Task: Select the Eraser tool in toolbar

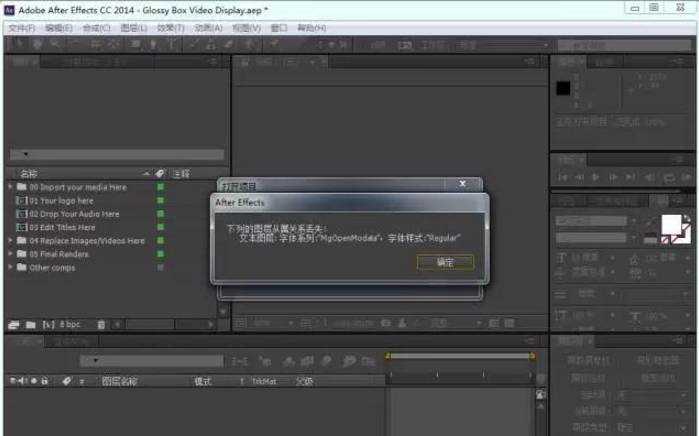Action: tap(229, 44)
